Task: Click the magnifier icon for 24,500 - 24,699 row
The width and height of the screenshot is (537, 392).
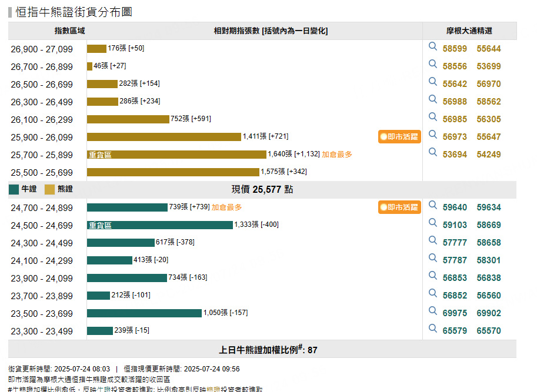Action: click(433, 223)
